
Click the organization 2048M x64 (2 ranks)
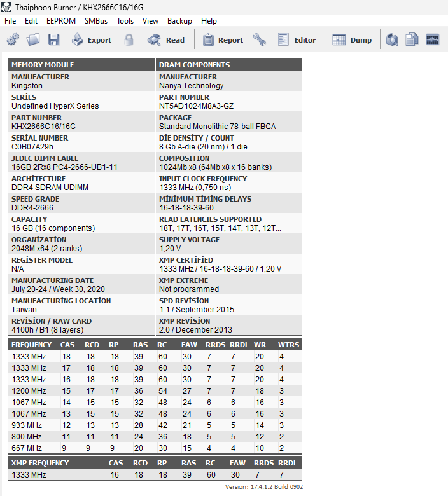[47, 249]
